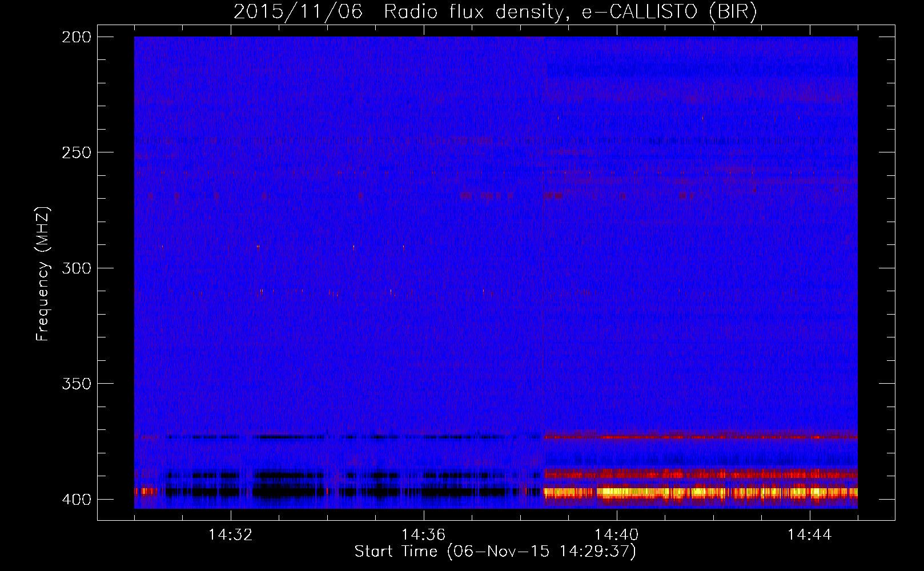Screen dimensions: 924x571
Task: Click the y-axis tick label "300"
Action: click(x=77, y=268)
